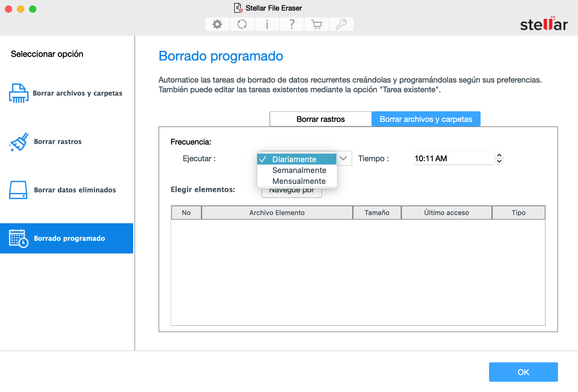Open the information (i) toolbar icon
This screenshot has height=392, width=578.
(267, 24)
